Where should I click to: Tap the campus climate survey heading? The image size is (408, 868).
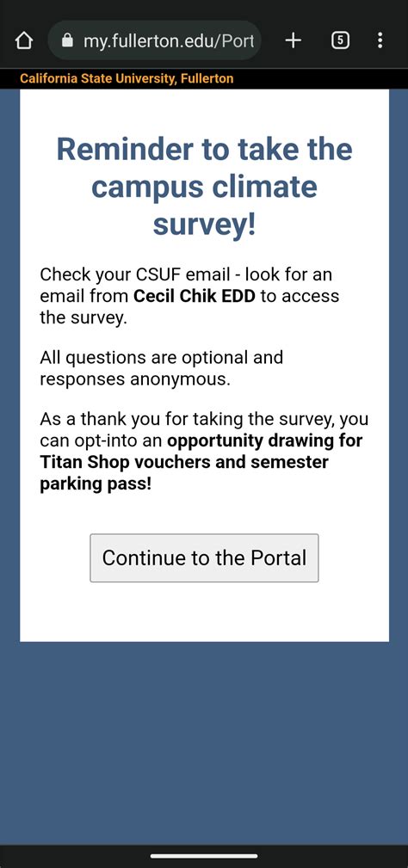coord(204,188)
